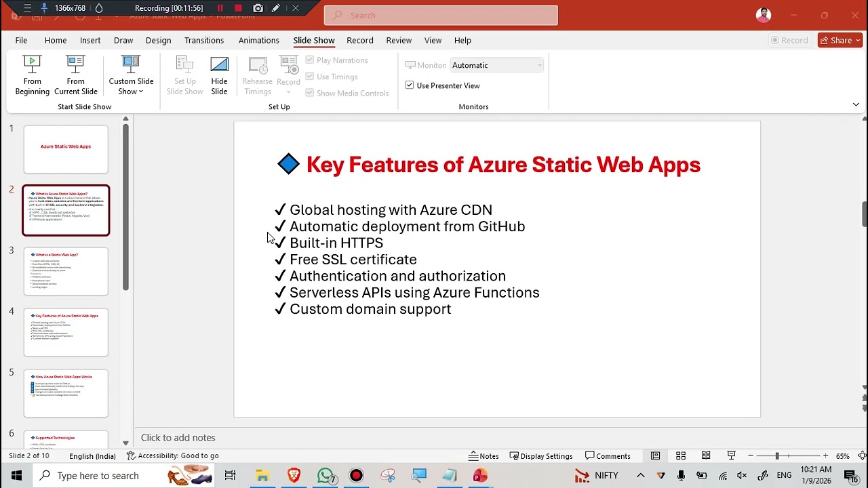Click the user account avatar
868x488 pixels.
tap(764, 15)
